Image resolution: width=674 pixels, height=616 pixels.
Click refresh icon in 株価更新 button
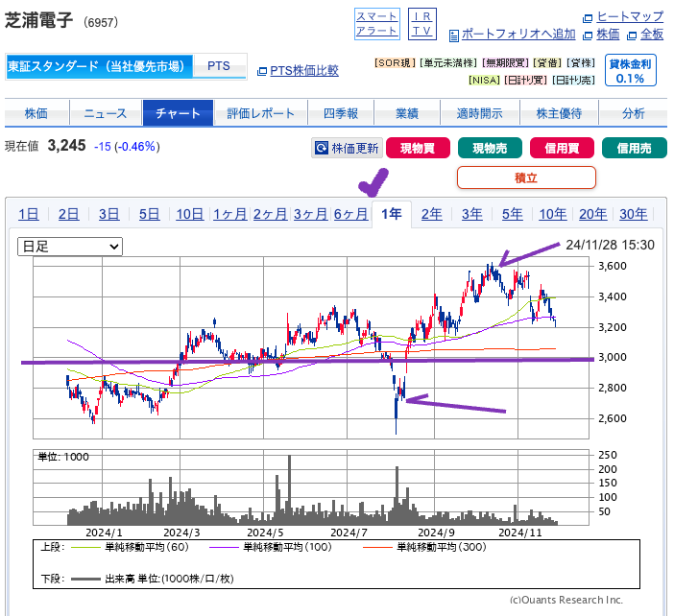click(x=321, y=148)
